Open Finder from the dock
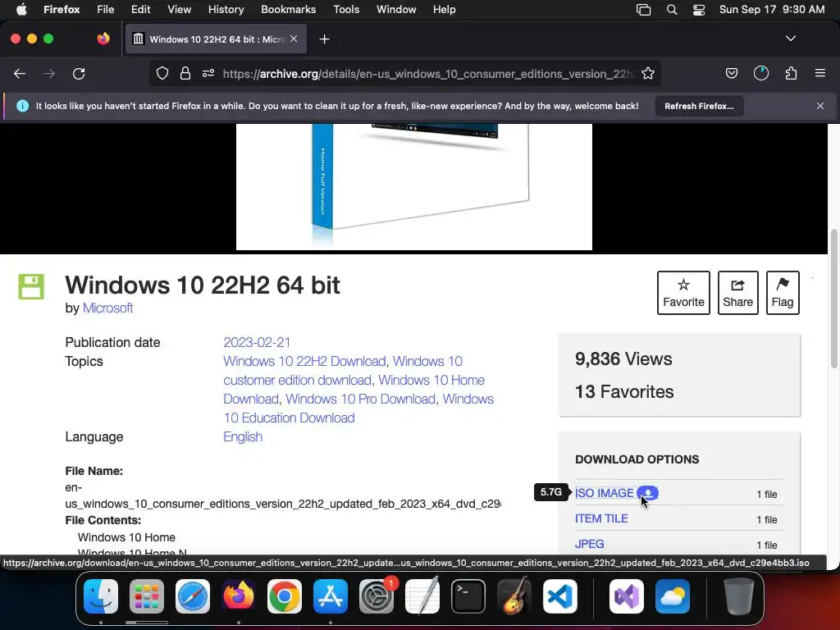840x630 pixels. point(101,596)
